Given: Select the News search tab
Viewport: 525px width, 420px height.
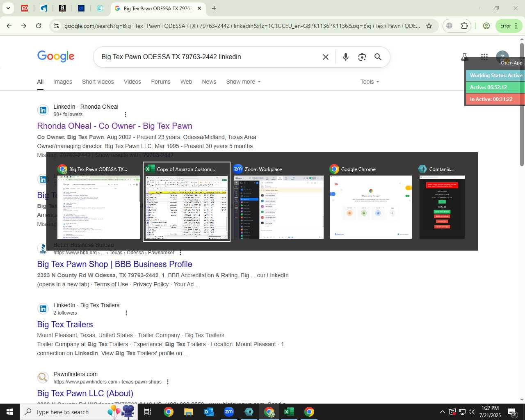Looking at the screenshot, I should click(209, 82).
